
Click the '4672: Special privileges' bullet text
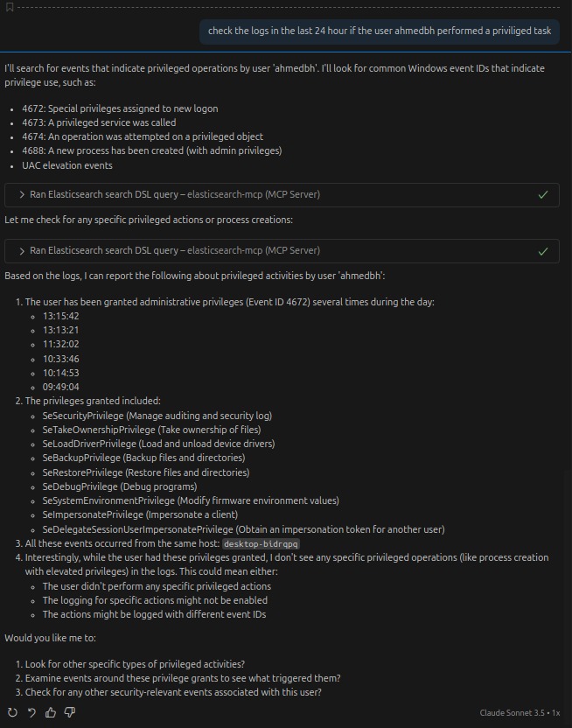pos(120,108)
